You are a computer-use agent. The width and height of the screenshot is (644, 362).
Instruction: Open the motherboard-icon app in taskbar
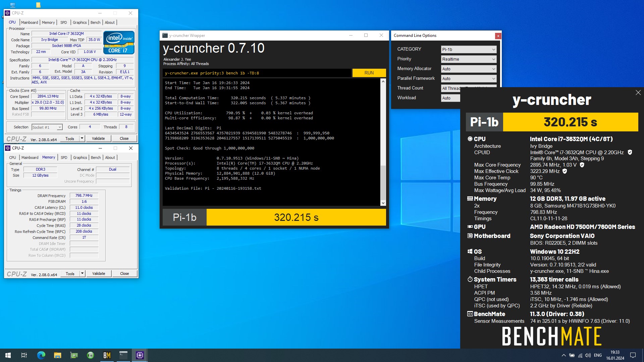click(x=74, y=355)
